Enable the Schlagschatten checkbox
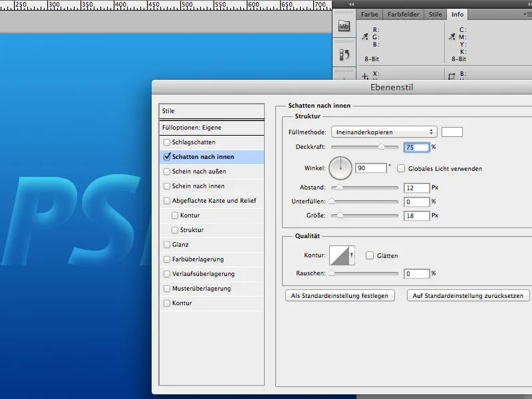The width and height of the screenshot is (532, 399). [167, 142]
